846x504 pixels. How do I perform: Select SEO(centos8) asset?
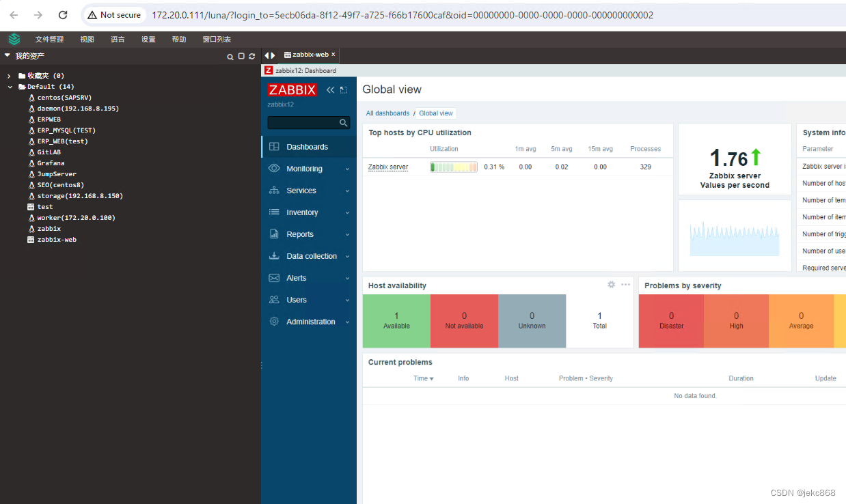point(60,185)
